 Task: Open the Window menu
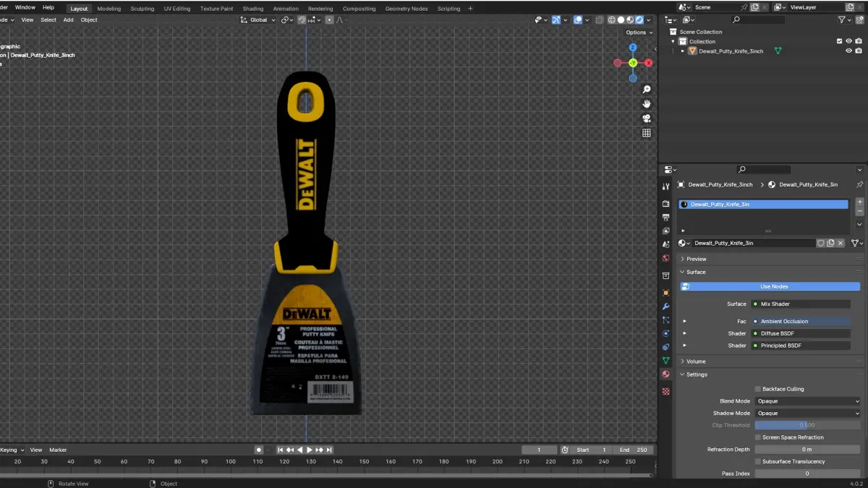25,7
